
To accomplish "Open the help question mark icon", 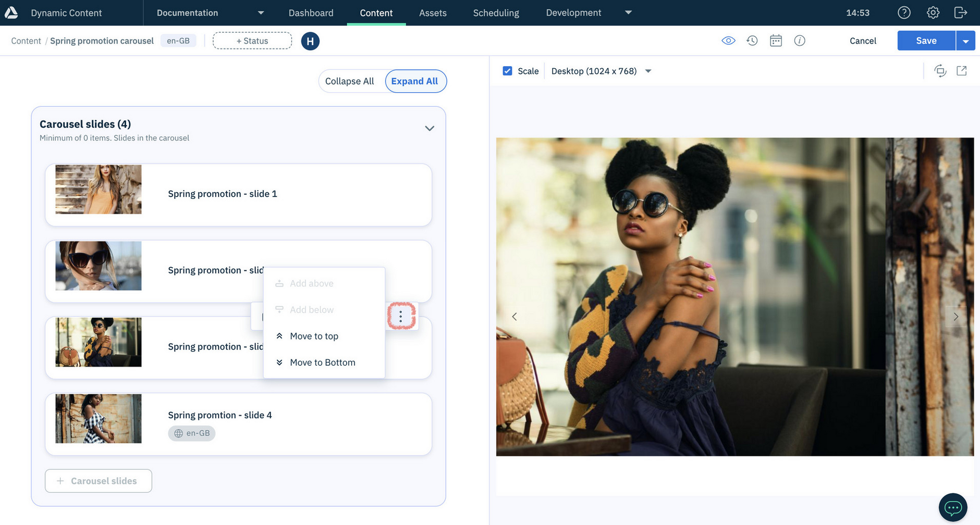I will [904, 12].
